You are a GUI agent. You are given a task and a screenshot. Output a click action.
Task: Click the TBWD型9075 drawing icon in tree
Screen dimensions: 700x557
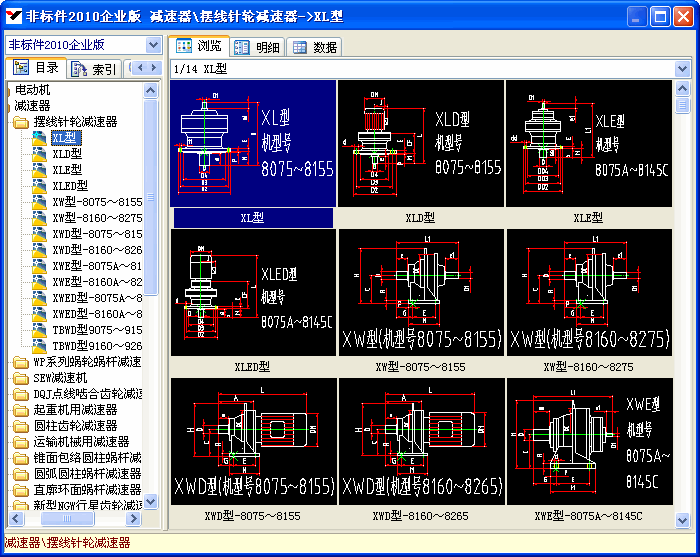(40, 330)
